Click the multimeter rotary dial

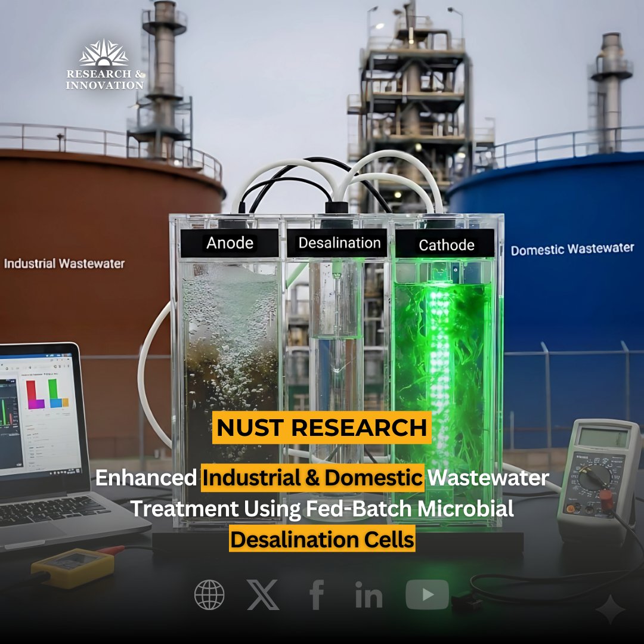coord(595,478)
